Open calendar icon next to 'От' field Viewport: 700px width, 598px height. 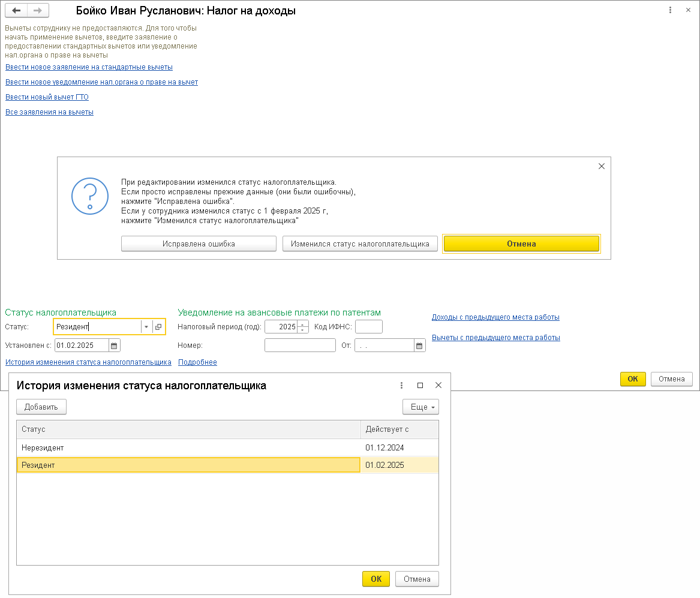click(x=419, y=345)
